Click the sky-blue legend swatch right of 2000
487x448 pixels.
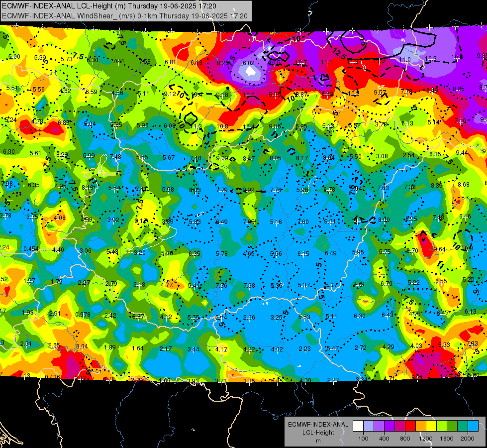(474, 426)
